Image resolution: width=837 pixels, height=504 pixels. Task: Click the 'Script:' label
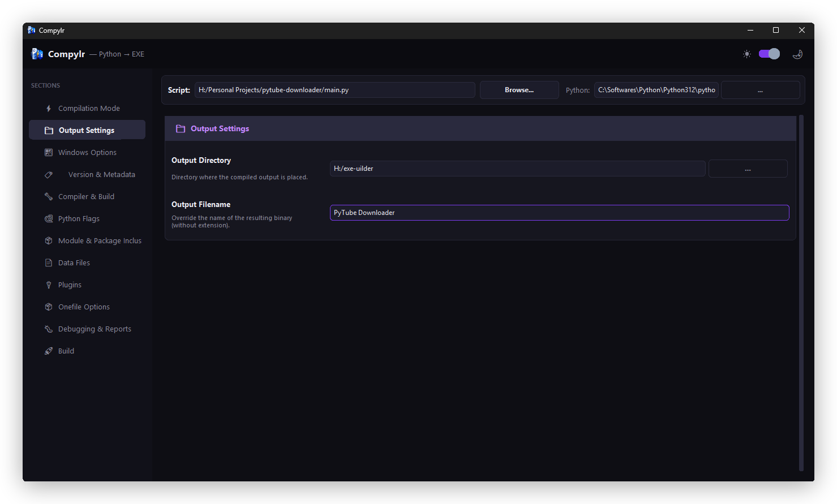tap(179, 90)
